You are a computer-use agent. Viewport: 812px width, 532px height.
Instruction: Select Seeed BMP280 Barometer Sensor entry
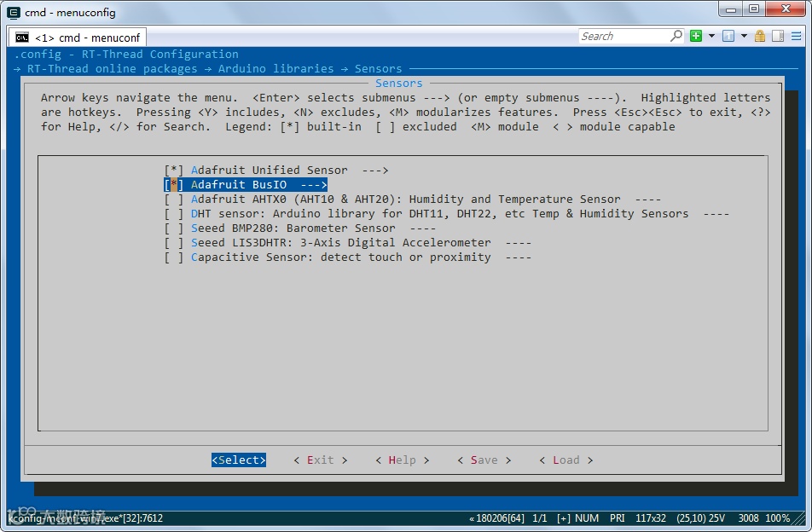point(293,228)
